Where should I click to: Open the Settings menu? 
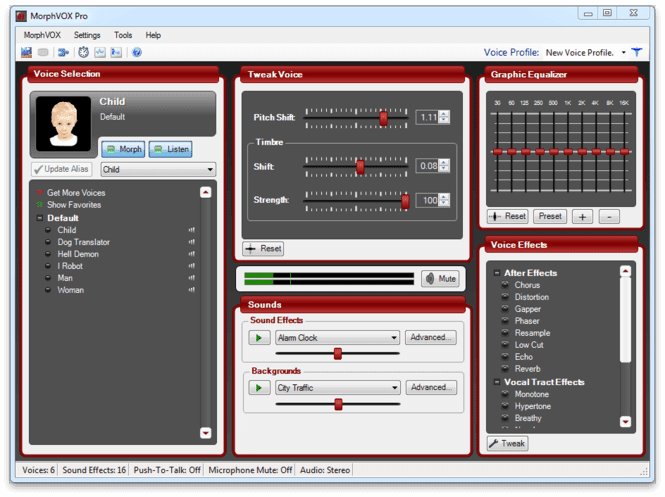87,35
